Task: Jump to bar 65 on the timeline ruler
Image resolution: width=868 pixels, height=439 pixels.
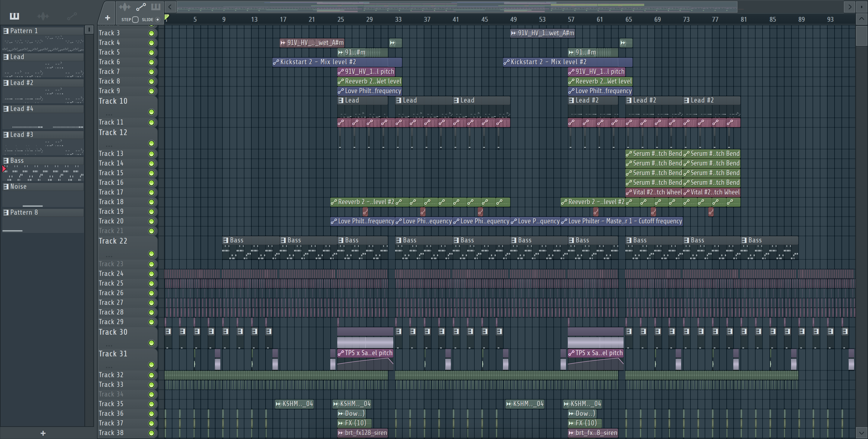Action: pyautogui.click(x=629, y=20)
